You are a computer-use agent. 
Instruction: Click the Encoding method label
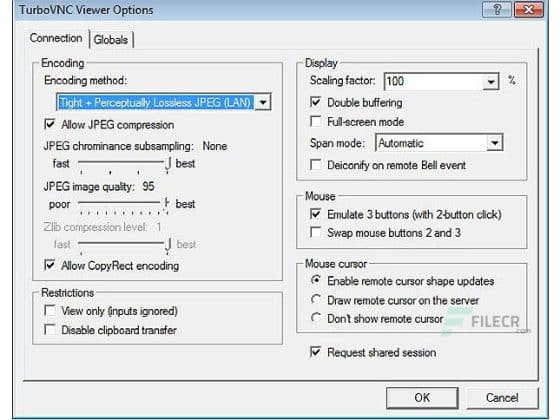tap(85, 80)
